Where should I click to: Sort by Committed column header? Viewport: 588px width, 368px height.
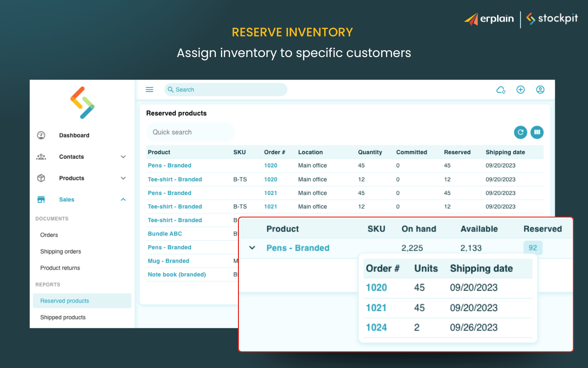click(412, 152)
